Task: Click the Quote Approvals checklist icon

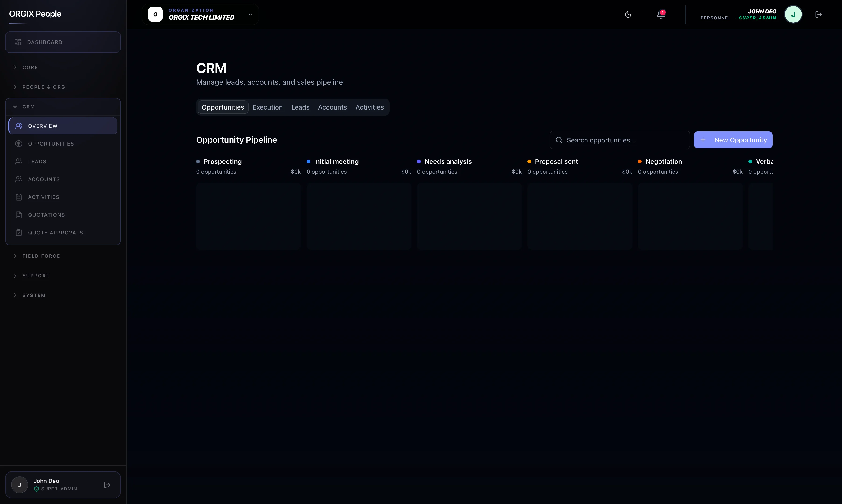Action: [x=19, y=233]
